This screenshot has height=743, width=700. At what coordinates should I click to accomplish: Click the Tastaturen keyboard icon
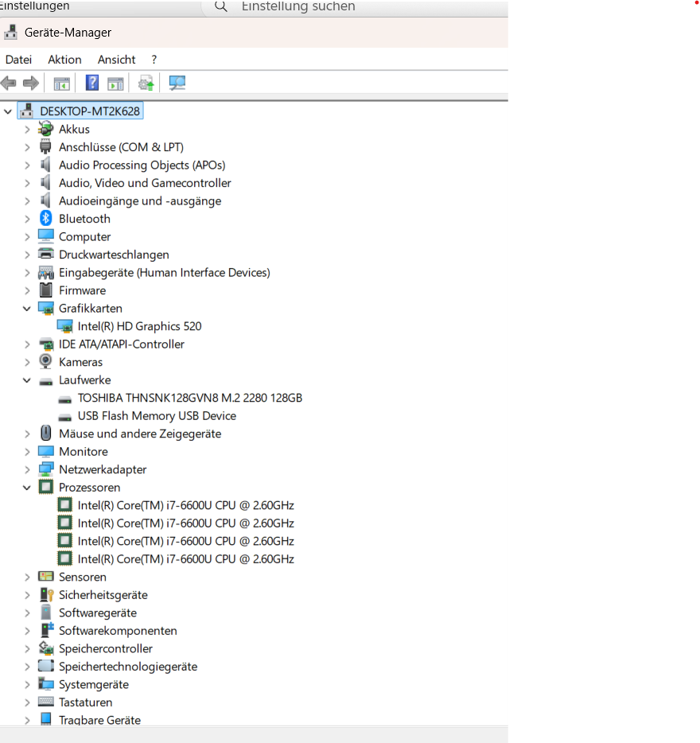[46, 702]
